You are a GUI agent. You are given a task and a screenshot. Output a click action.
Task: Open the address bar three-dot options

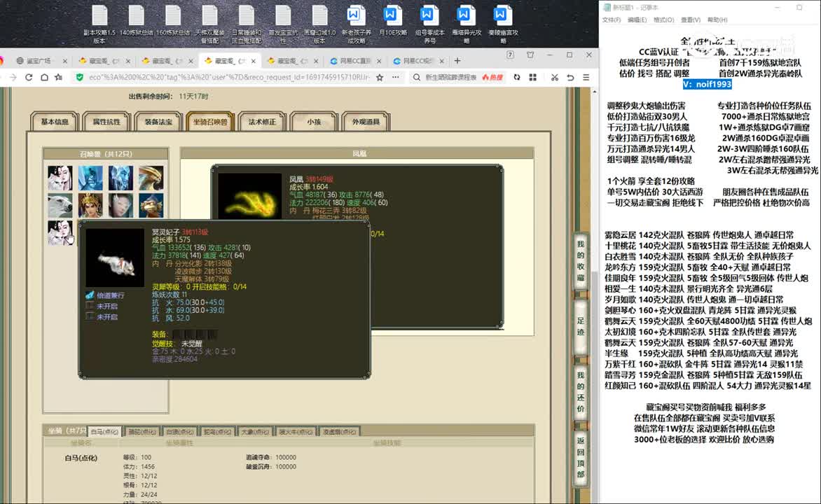pyautogui.click(x=395, y=78)
